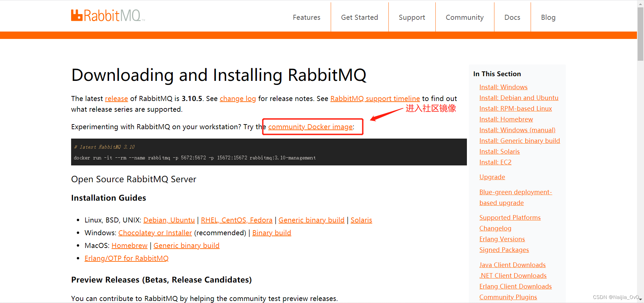Open Chocolatey or Installer link
This screenshot has width=644, height=303.
click(155, 233)
